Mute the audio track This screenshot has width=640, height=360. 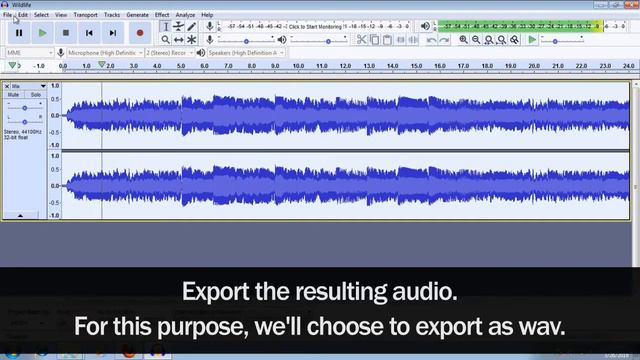[13, 95]
